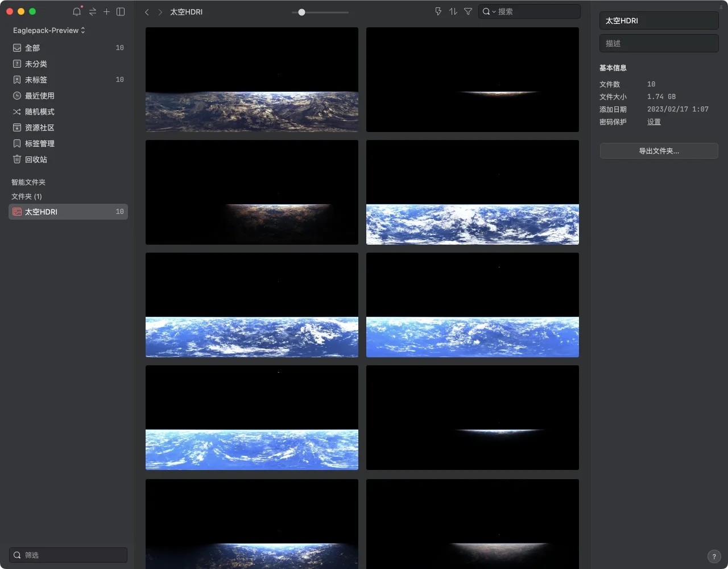Select the dim brown horizon thumbnail in row two

click(x=252, y=192)
